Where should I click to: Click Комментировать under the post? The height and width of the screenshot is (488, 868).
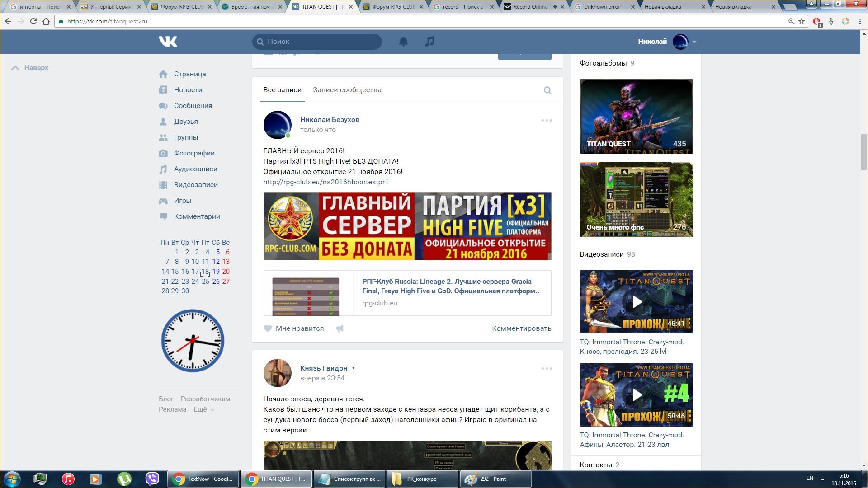click(521, 328)
